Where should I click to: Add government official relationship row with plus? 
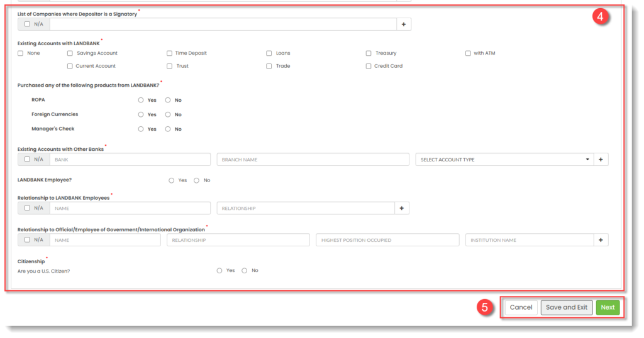[601, 240]
